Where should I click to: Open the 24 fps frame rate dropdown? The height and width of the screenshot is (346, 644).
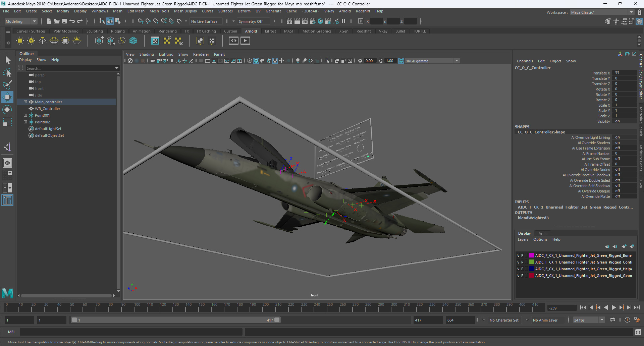click(x=589, y=320)
